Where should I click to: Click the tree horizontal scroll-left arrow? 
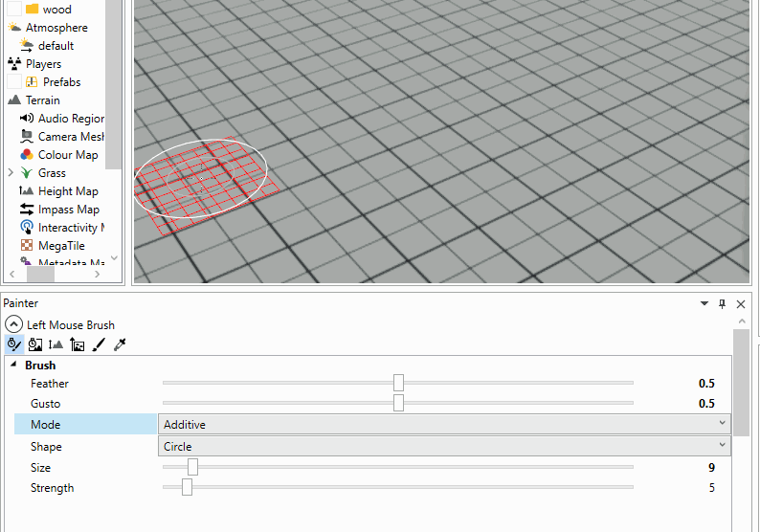[12, 275]
